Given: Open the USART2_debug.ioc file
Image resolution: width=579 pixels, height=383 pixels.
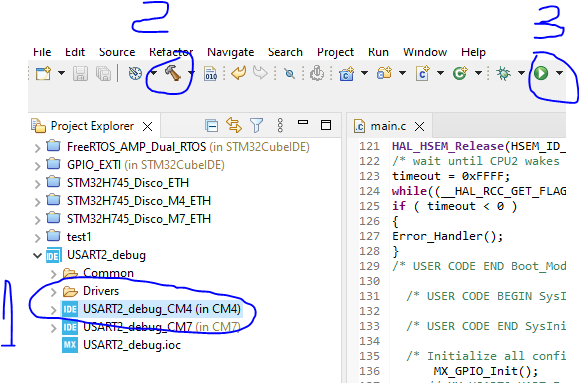Looking at the screenshot, I should [x=121, y=345].
